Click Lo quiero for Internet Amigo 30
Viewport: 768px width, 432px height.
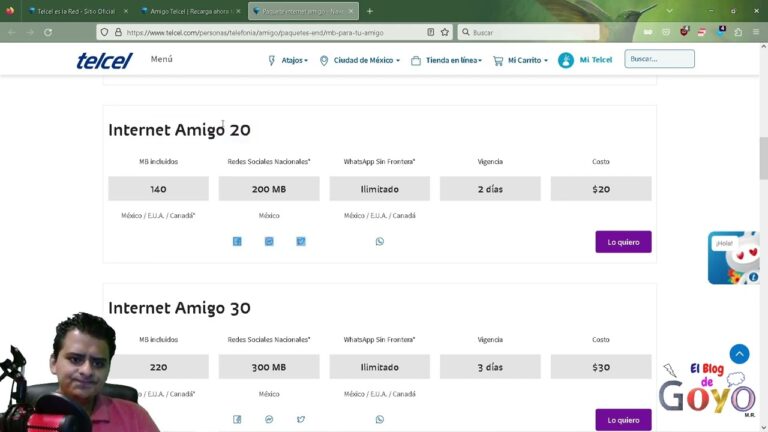[x=623, y=420]
